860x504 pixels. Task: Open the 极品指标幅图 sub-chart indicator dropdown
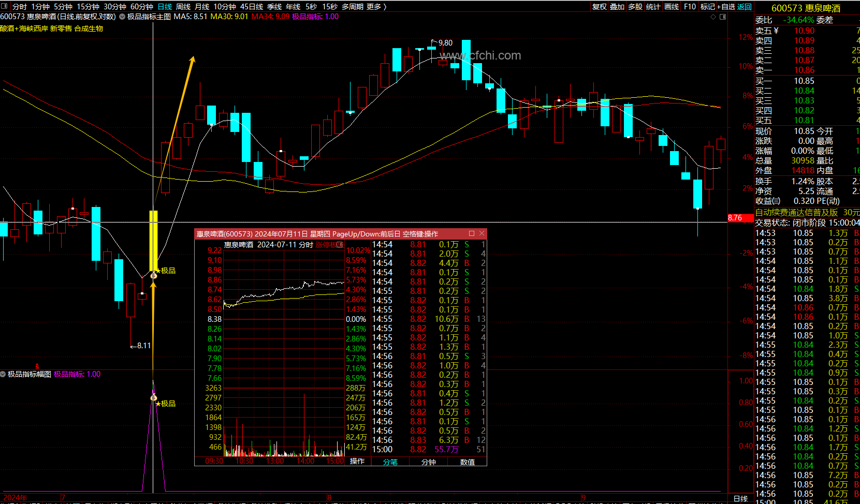coord(3,374)
